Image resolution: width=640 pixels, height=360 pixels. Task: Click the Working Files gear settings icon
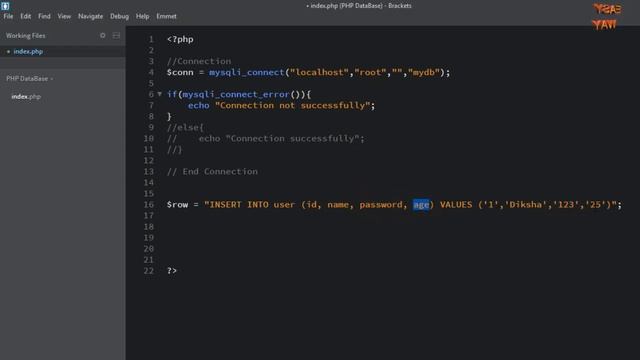[103, 36]
